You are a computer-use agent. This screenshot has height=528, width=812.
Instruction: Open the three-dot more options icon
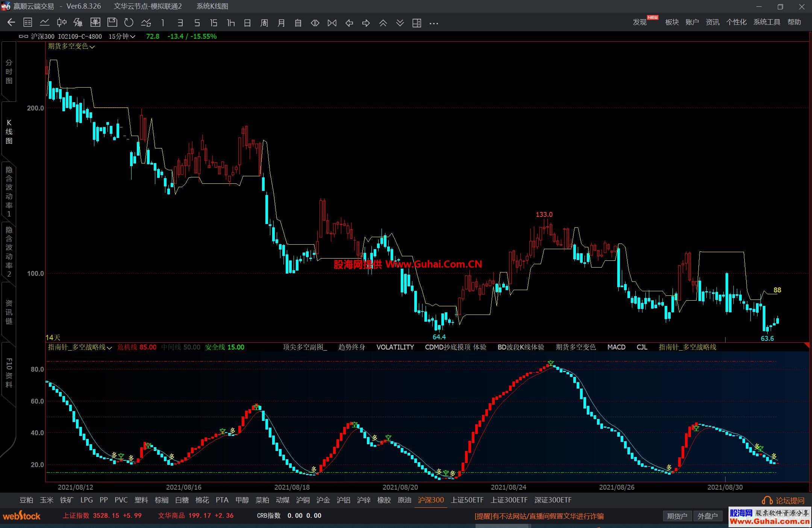(433, 23)
